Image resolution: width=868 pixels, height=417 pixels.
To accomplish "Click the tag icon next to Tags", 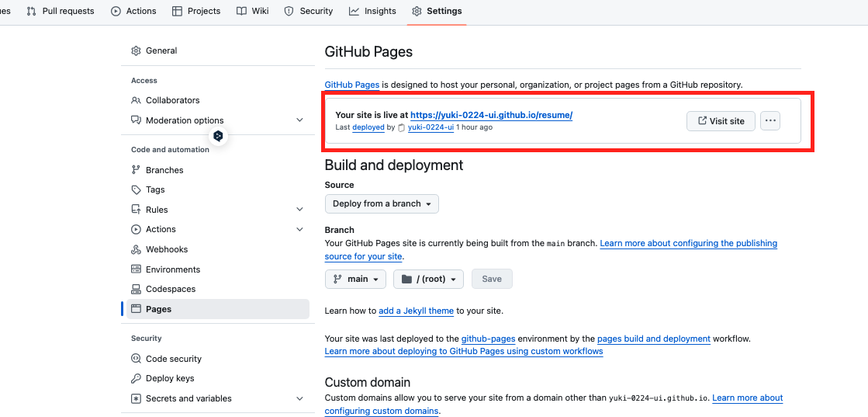I will pyautogui.click(x=136, y=189).
